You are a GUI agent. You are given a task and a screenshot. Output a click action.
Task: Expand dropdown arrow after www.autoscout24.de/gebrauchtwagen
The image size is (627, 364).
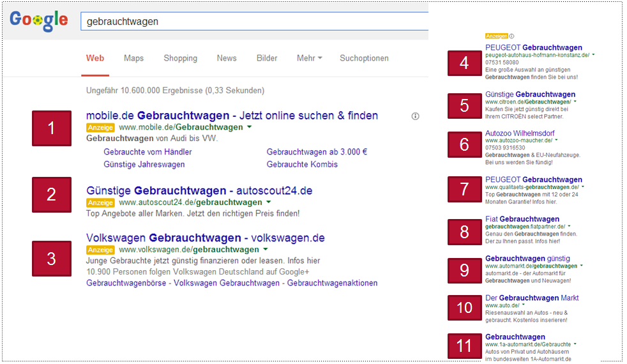pyautogui.click(x=268, y=202)
